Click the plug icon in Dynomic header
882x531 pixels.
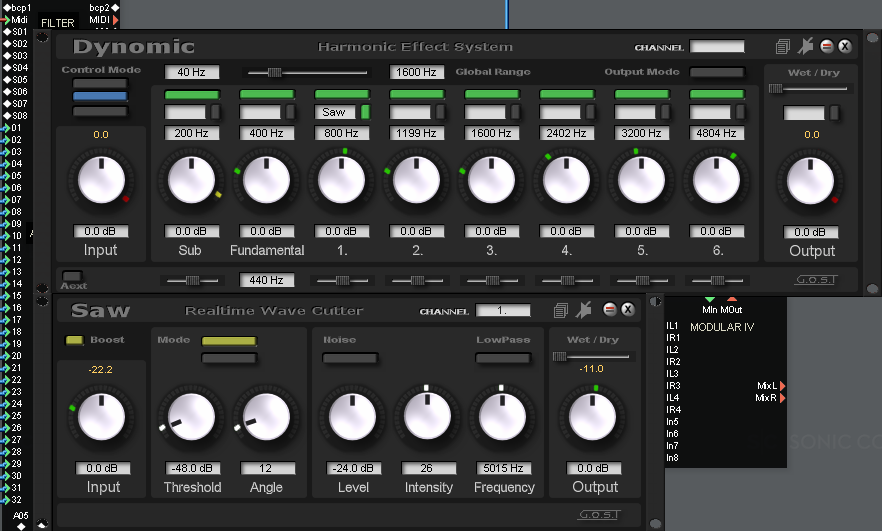[x=805, y=47]
